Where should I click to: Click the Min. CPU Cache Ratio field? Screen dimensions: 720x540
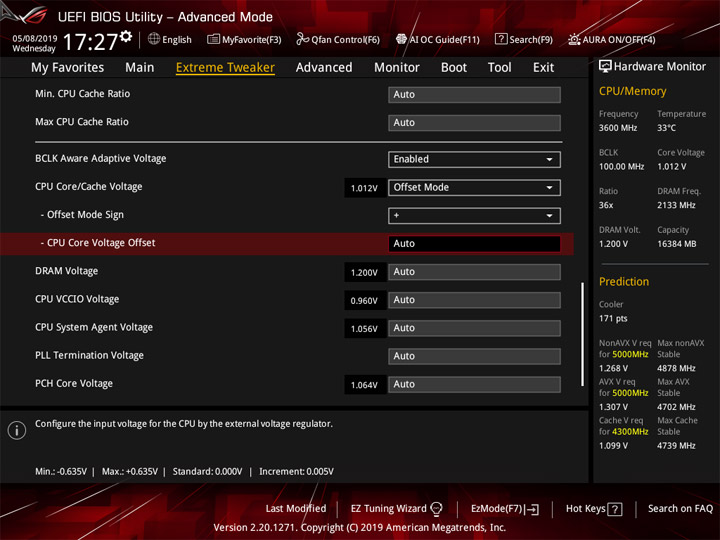(474, 95)
